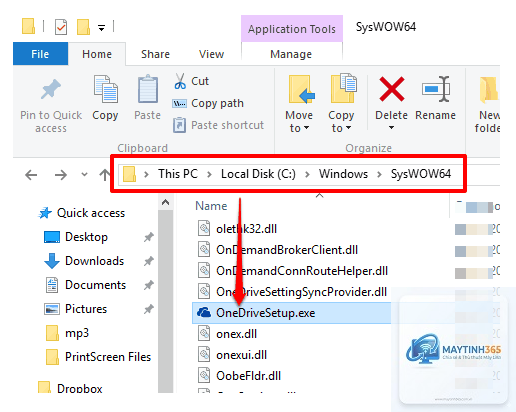This screenshot has width=516, height=412.
Task: Click Local Disk (C:) breadcrumb
Action: click(258, 174)
